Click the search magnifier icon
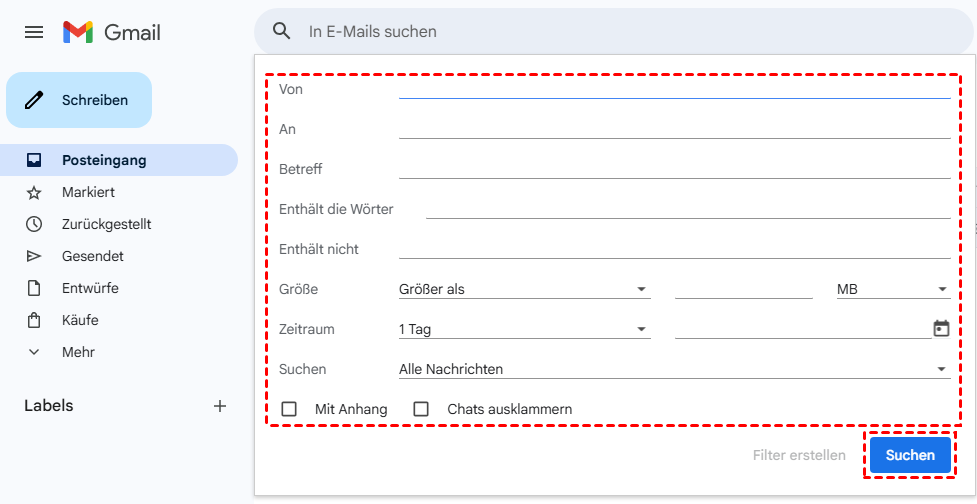Image resolution: width=977 pixels, height=504 pixels. point(282,31)
